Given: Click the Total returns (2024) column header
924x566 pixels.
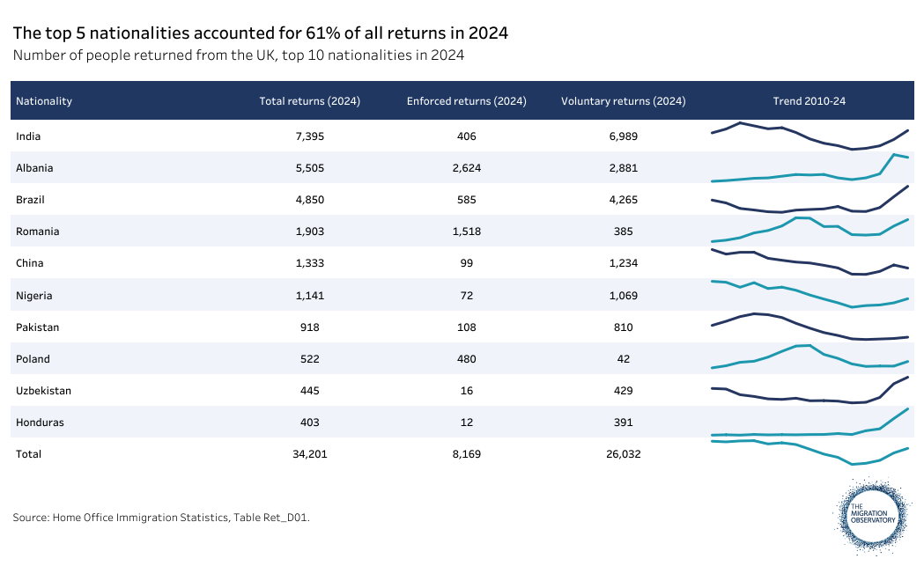Looking at the screenshot, I should coord(309,101).
